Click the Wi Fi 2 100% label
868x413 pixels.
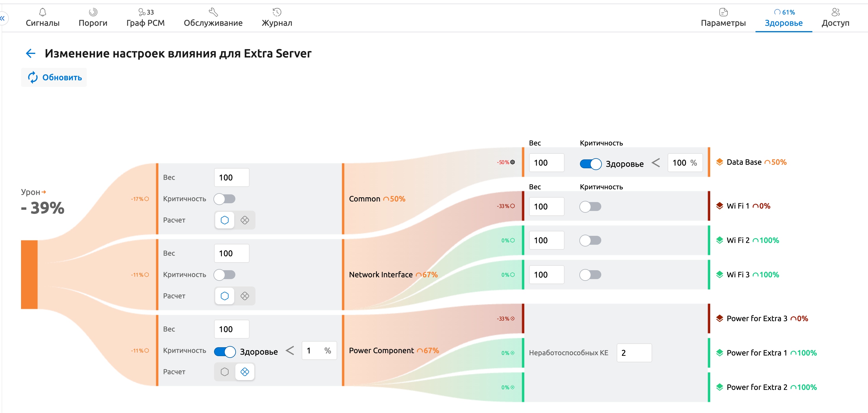pos(753,240)
